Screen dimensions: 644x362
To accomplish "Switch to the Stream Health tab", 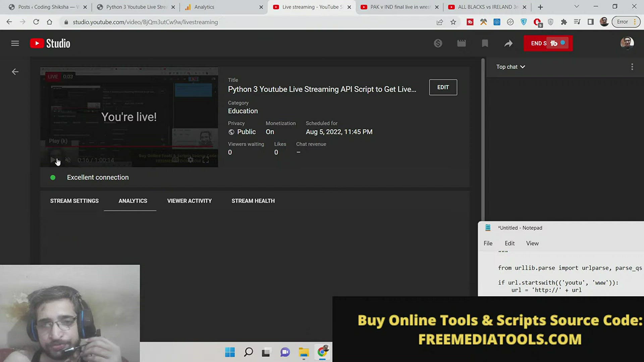I will (x=253, y=201).
